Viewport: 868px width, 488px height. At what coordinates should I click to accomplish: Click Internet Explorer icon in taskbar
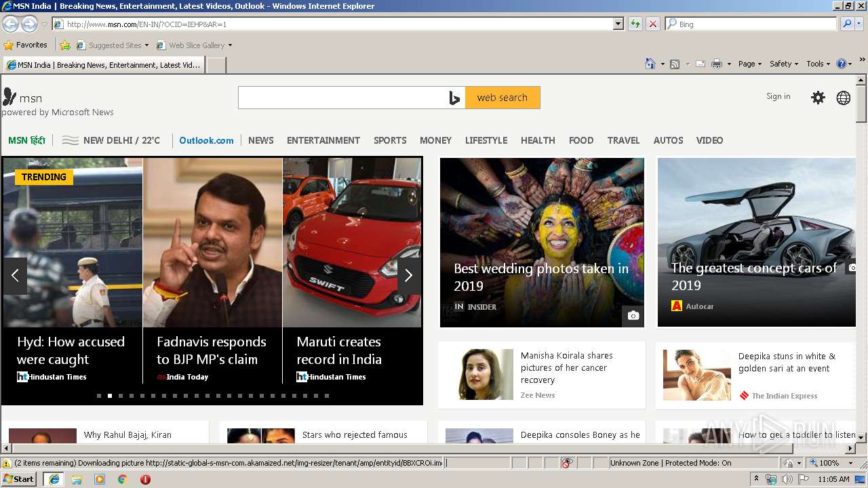click(54, 479)
